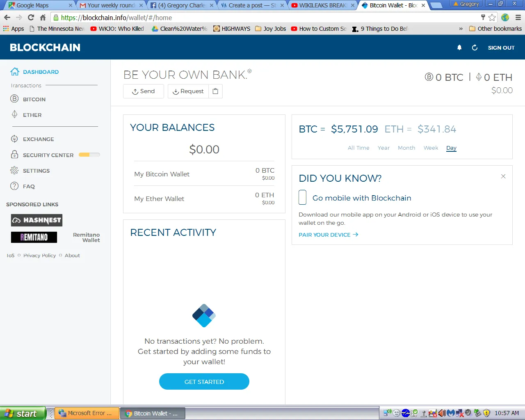
Task: Click the GET STARTED button
Action: pos(204,381)
